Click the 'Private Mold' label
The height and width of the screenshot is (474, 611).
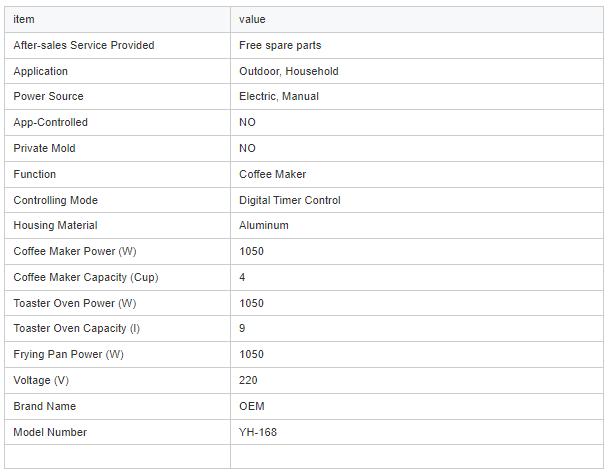click(x=44, y=148)
